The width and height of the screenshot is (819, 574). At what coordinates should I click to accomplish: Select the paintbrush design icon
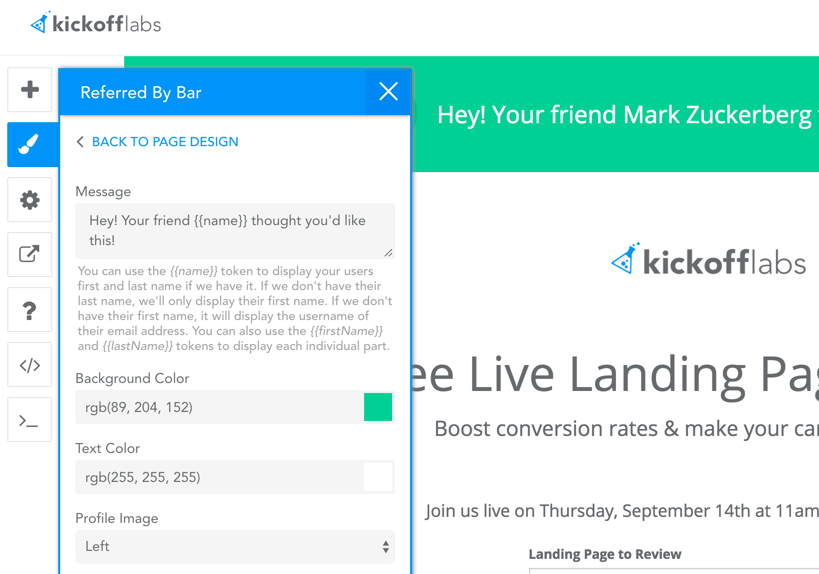(x=30, y=145)
